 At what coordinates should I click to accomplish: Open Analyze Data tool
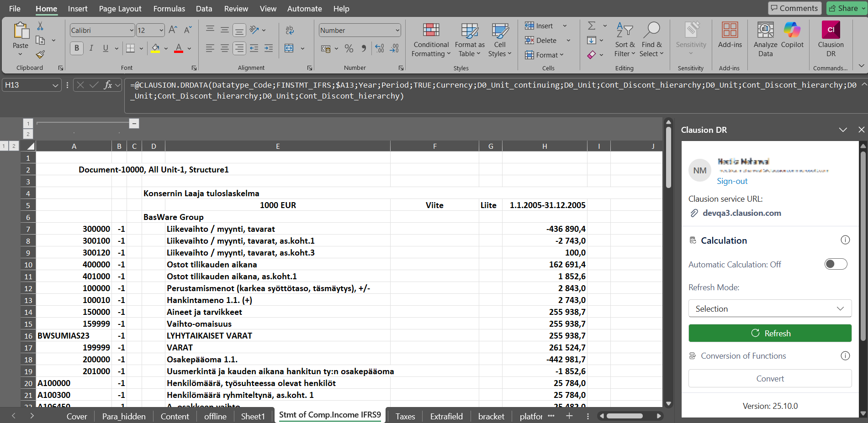pos(766,39)
